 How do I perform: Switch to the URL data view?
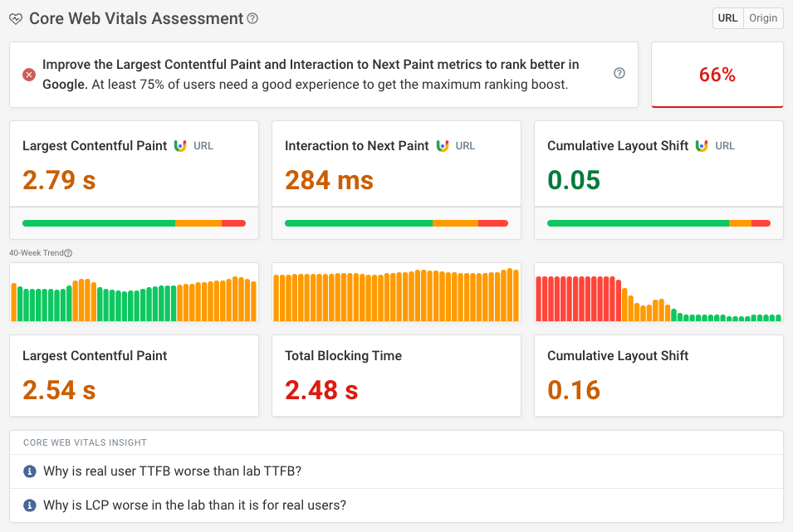point(727,18)
